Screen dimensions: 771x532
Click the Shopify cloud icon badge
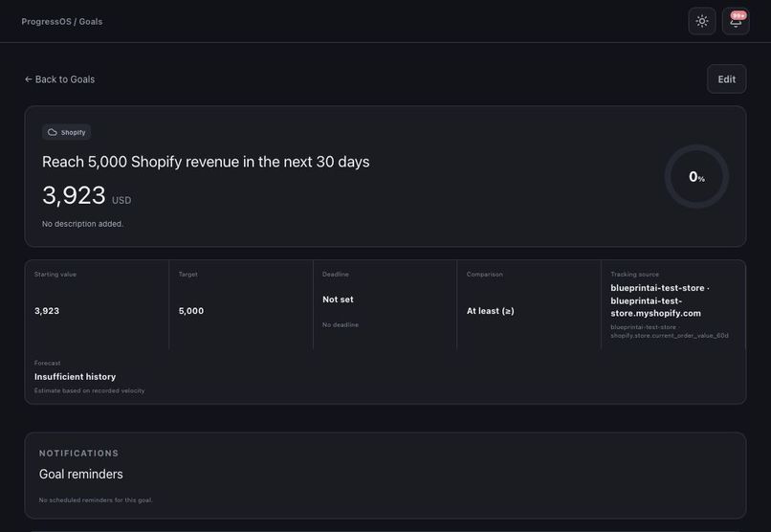tap(66, 132)
